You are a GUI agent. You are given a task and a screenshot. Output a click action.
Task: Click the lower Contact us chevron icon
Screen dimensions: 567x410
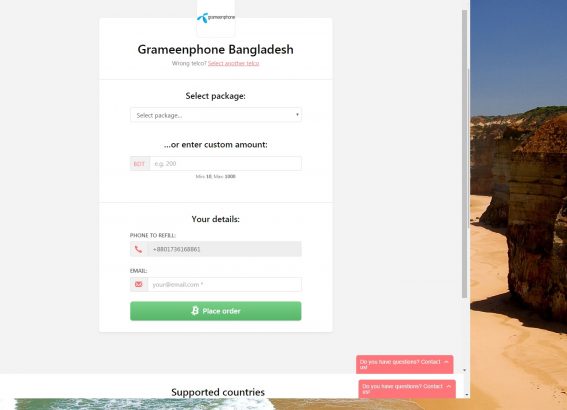click(449, 386)
